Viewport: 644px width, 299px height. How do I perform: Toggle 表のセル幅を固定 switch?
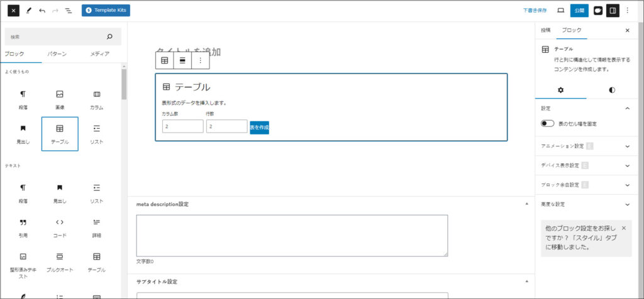point(547,124)
